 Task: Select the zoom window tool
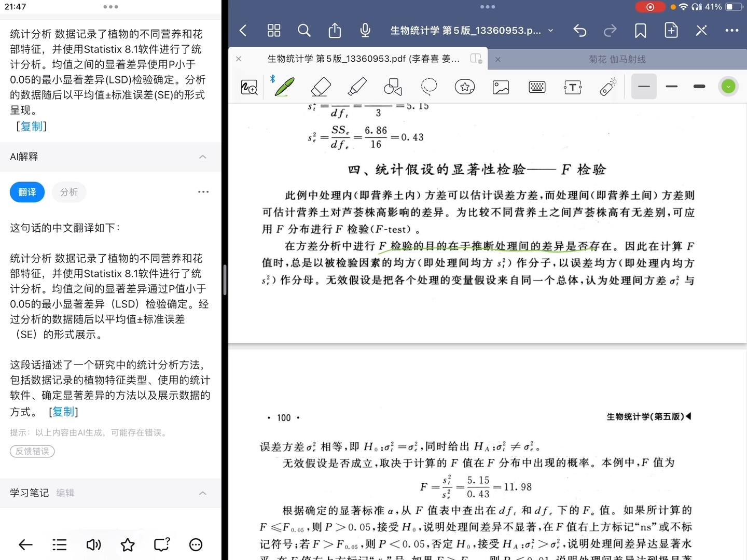click(249, 87)
